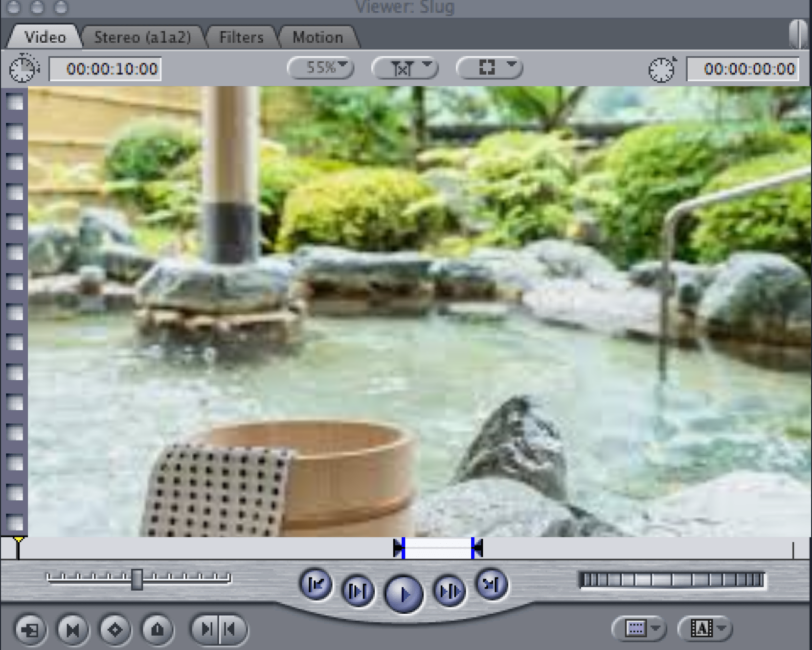Click Play Around Current Frame button
The width and height of the screenshot is (812, 650).
coord(449,591)
